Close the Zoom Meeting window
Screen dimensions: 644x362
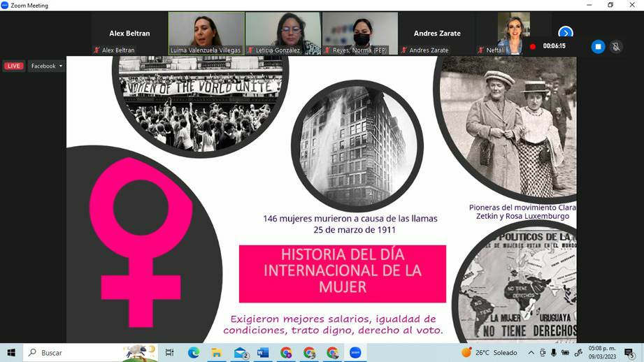click(x=632, y=5)
